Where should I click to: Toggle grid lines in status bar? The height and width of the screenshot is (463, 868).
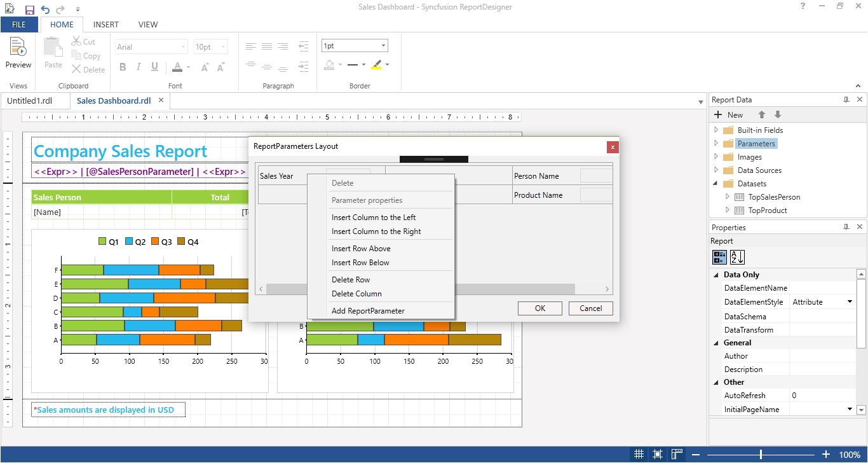(x=639, y=455)
